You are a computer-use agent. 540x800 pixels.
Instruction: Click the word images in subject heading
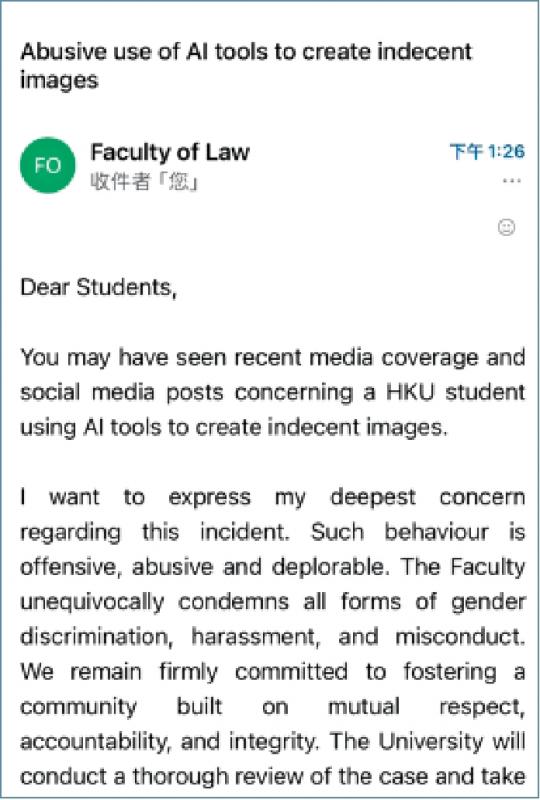[59, 81]
